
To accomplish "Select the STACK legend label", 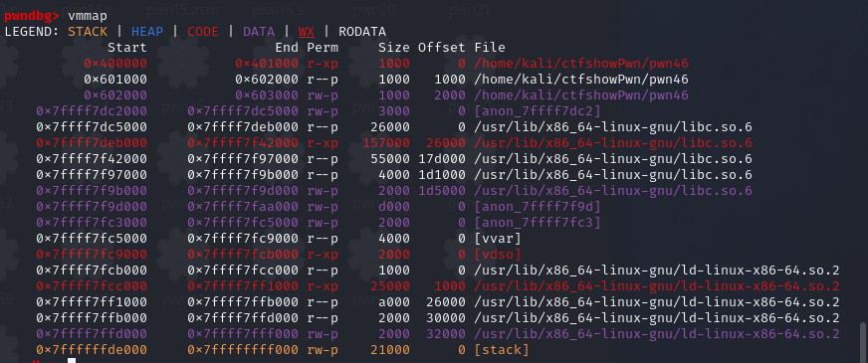I will pyautogui.click(x=88, y=32).
